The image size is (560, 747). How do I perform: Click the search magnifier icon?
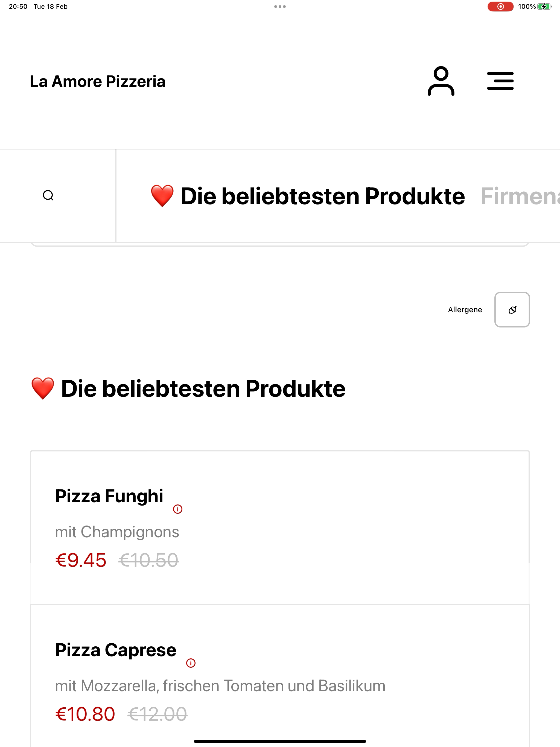point(48,195)
